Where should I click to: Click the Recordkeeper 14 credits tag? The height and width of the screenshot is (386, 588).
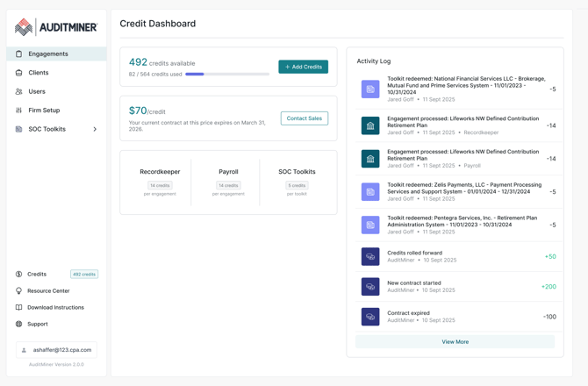point(160,185)
